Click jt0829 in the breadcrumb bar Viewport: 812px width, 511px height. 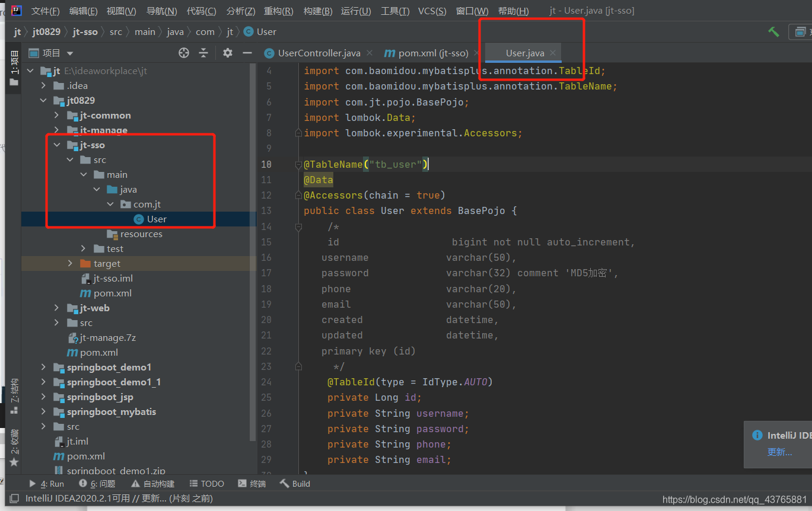46,31
